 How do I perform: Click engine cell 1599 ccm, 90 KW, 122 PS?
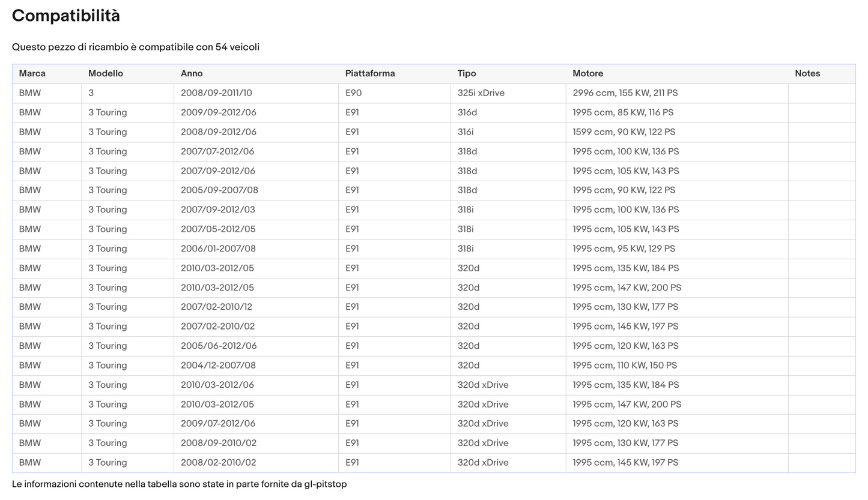[677, 132]
